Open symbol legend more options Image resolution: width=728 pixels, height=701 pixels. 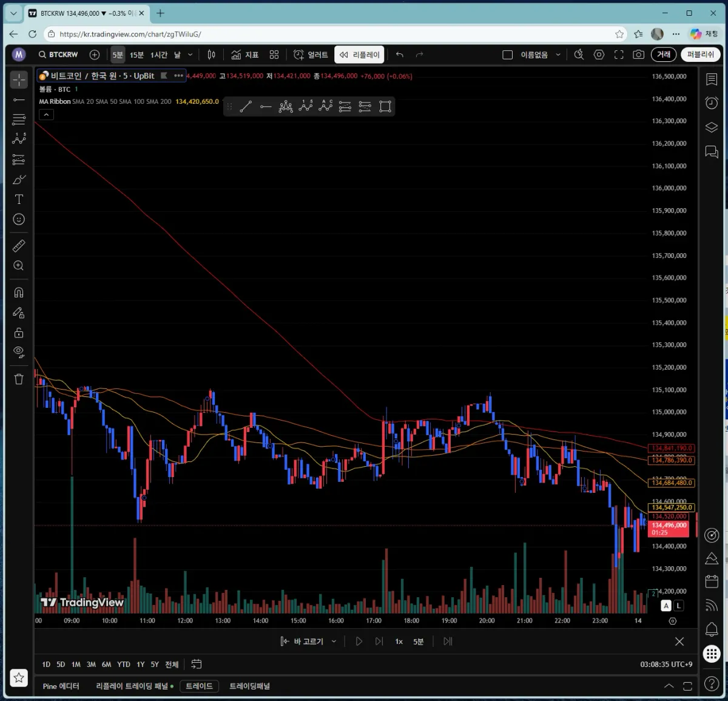point(178,76)
